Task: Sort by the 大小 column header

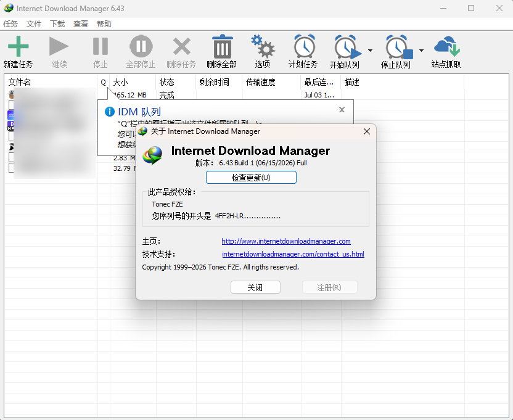Action: (x=133, y=82)
